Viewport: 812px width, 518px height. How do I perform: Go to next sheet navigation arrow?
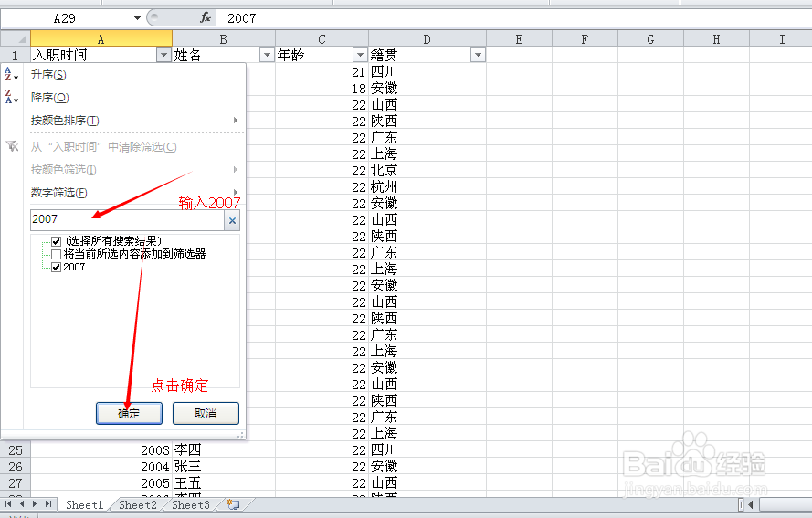35,504
